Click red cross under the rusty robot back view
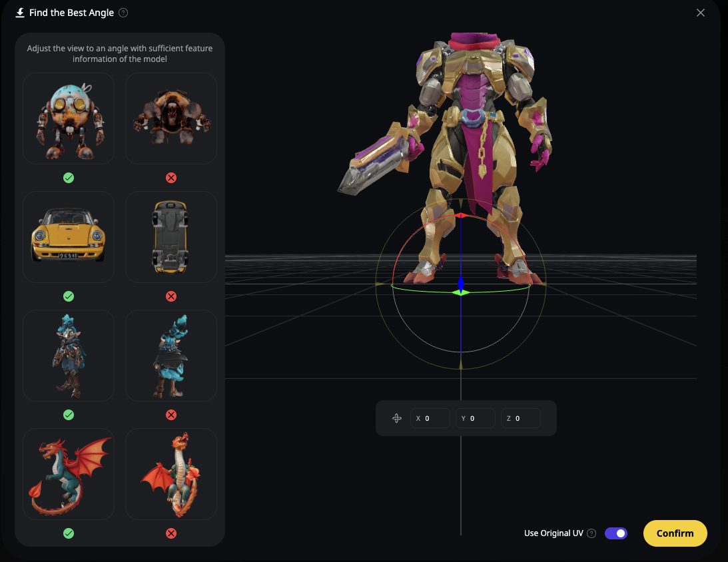The image size is (728, 562). pyautogui.click(x=171, y=178)
